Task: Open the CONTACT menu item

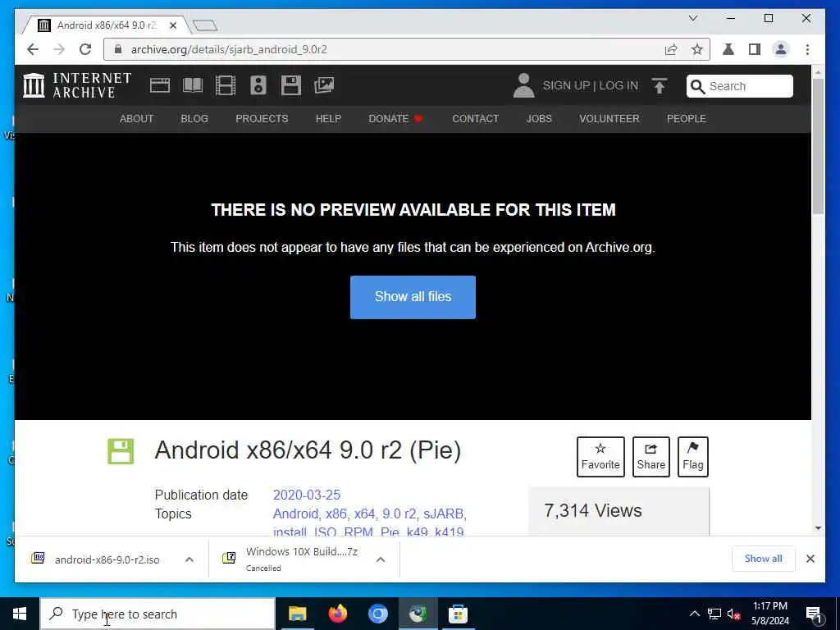Action: 475,118
